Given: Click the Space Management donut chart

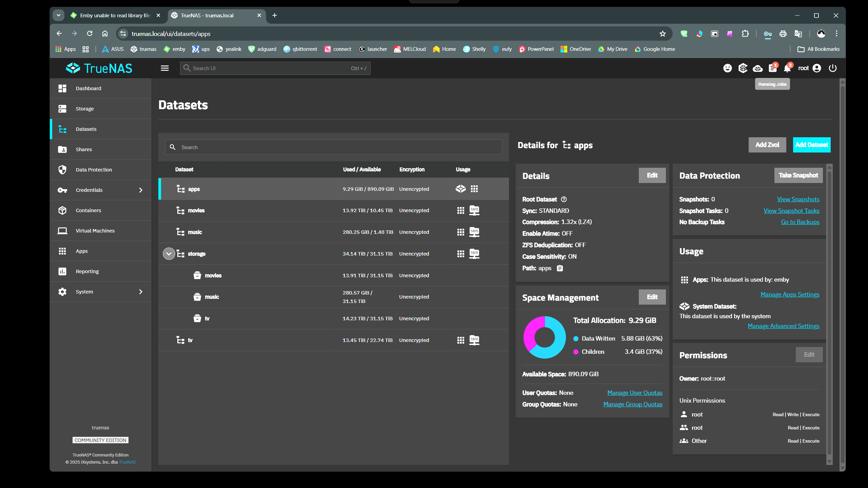Looking at the screenshot, I should click(x=545, y=337).
